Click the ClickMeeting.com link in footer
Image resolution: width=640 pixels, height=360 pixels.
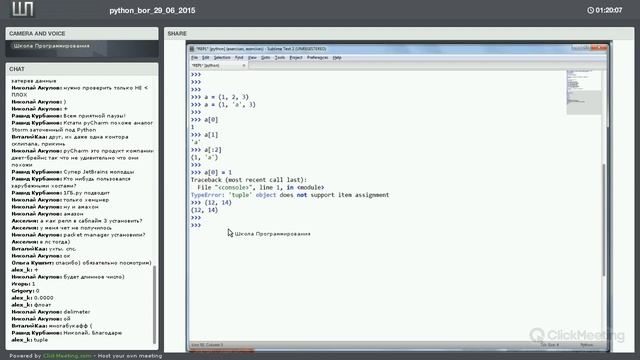(67, 356)
